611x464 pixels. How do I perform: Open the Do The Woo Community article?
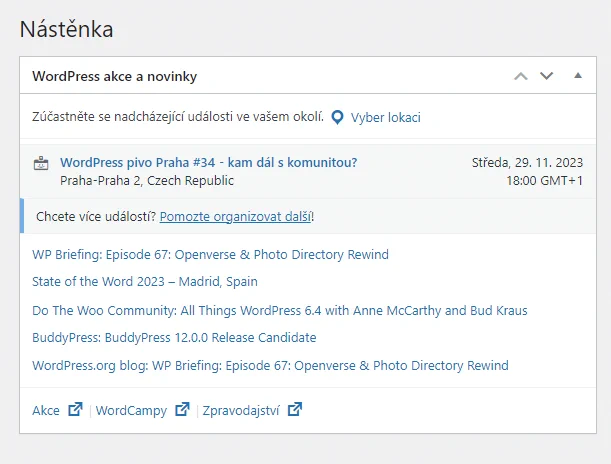point(280,311)
